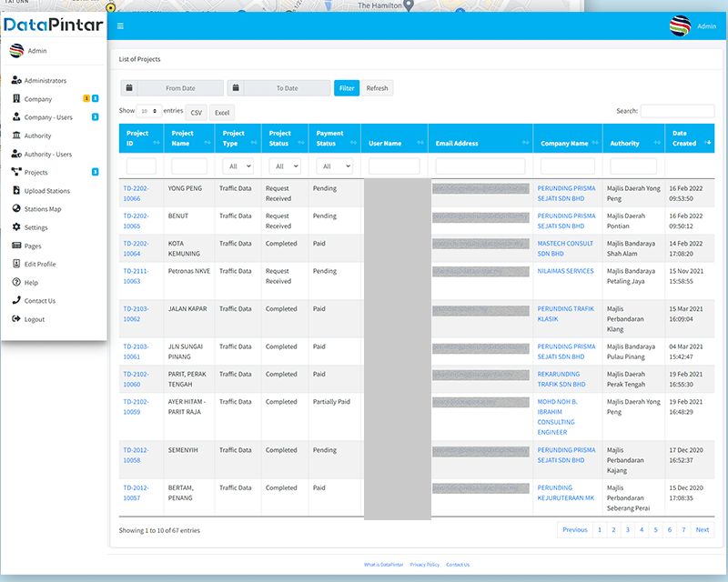
Task: Click the Administrators sidebar icon
Action: click(16, 80)
